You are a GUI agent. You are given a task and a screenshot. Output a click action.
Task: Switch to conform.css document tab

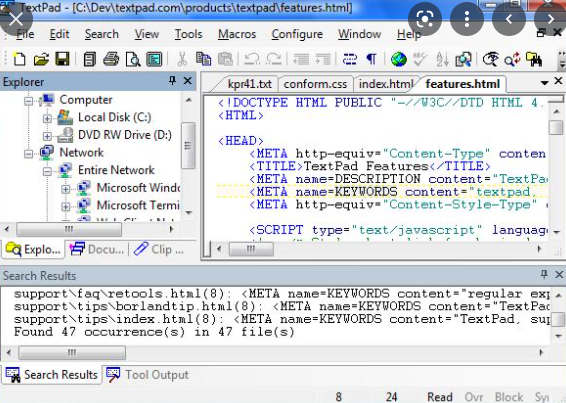(315, 84)
